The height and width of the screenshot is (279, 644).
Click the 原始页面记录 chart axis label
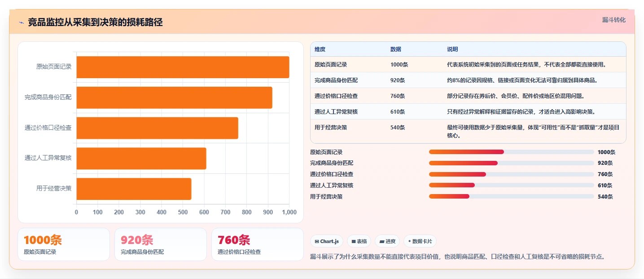coord(54,67)
